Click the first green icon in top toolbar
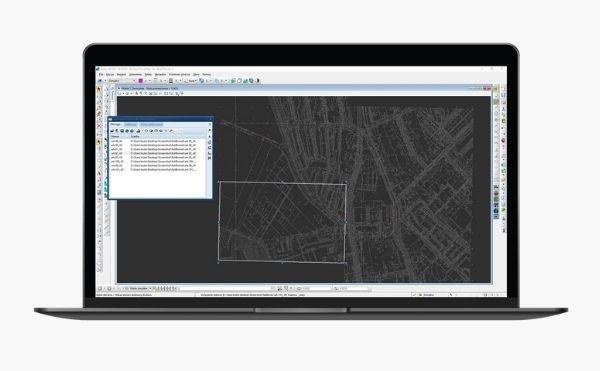Viewport: 600px width, 371px height. [233, 81]
